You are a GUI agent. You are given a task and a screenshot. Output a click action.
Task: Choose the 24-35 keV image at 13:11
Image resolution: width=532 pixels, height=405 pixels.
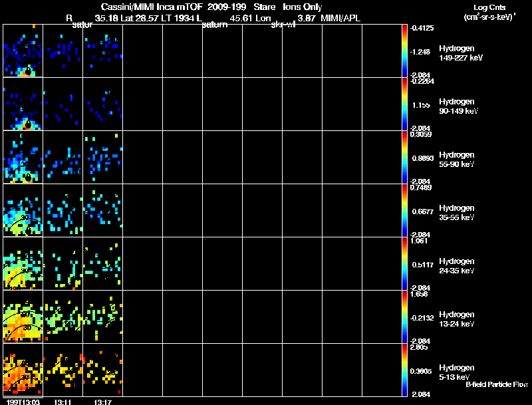coord(63,263)
